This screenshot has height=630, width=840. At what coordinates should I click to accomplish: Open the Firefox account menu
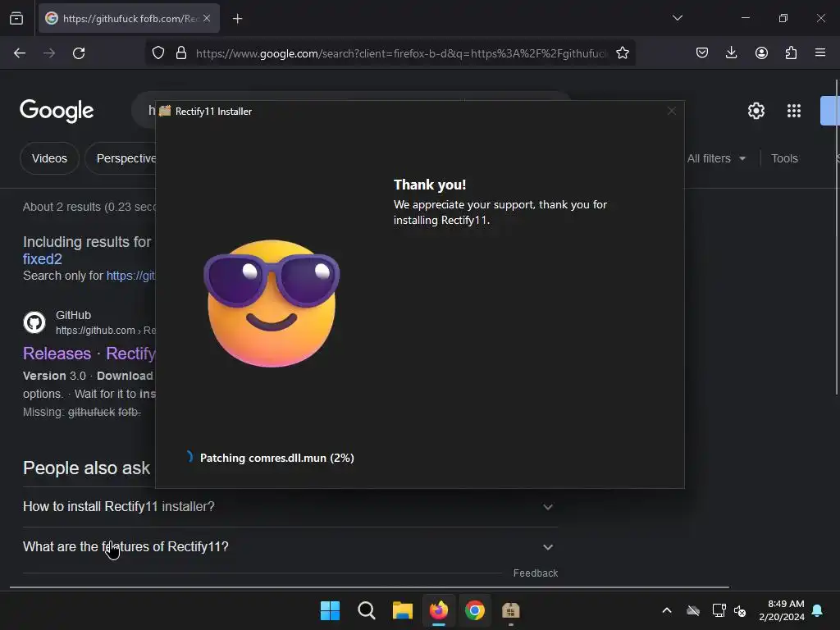[x=761, y=53]
